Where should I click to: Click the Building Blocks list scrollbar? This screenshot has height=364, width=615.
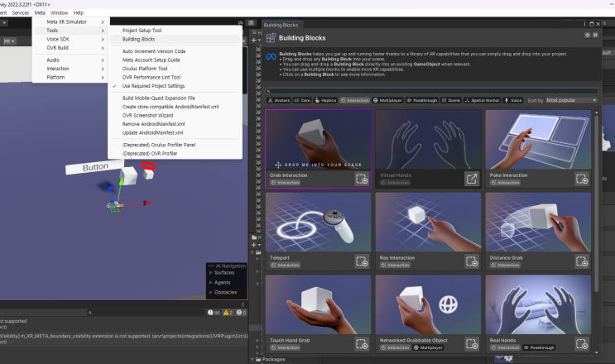click(x=597, y=203)
